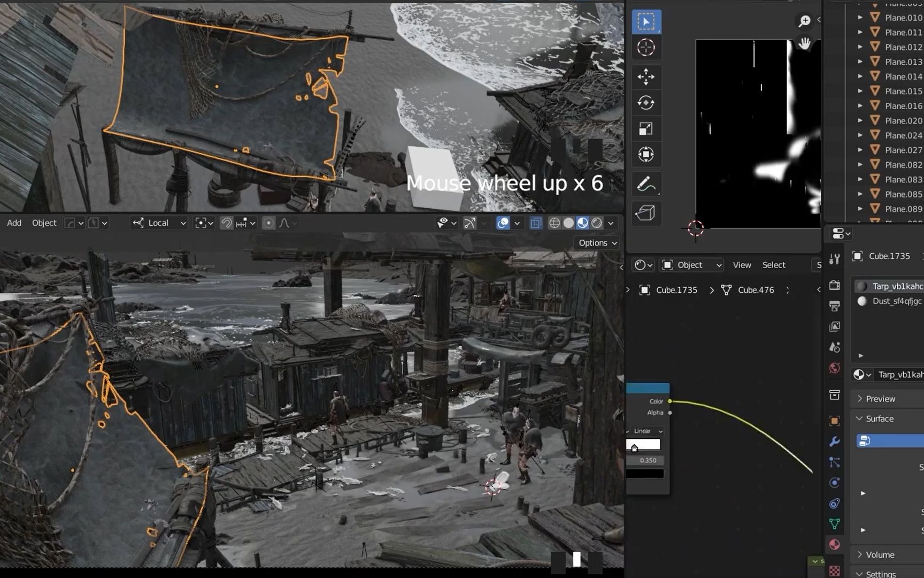
Task: Activate the 3D Cursor tool
Action: (646, 48)
